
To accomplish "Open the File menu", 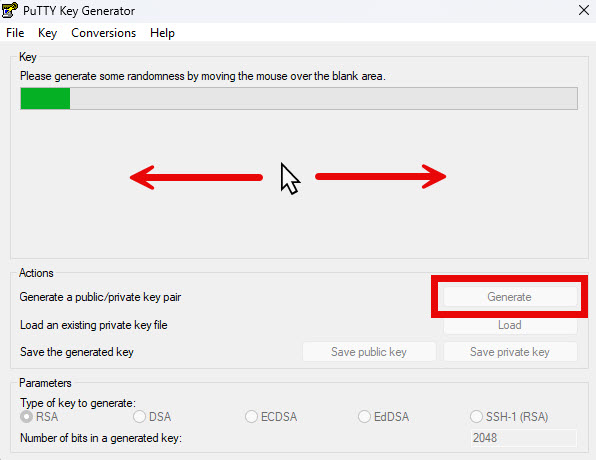I will pyautogui.click(x=15, y=33).
